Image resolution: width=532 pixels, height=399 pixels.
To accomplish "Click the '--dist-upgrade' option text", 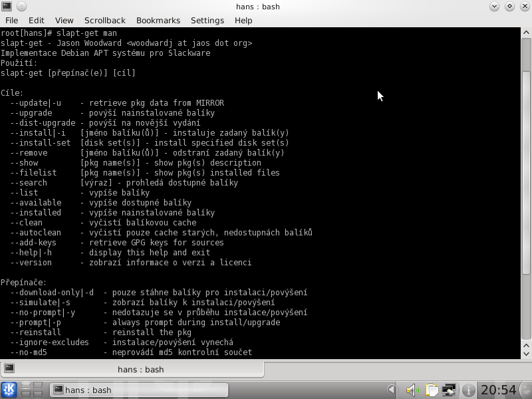I will pos(43,123).
